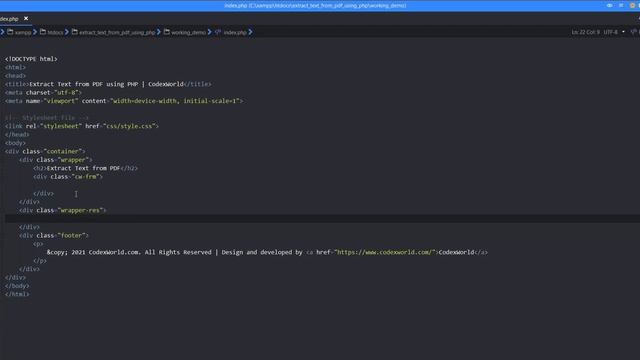The height and width of the screenshot is (360, 640).
Task: Select the index.php file tab
Action: click(9, 19)
